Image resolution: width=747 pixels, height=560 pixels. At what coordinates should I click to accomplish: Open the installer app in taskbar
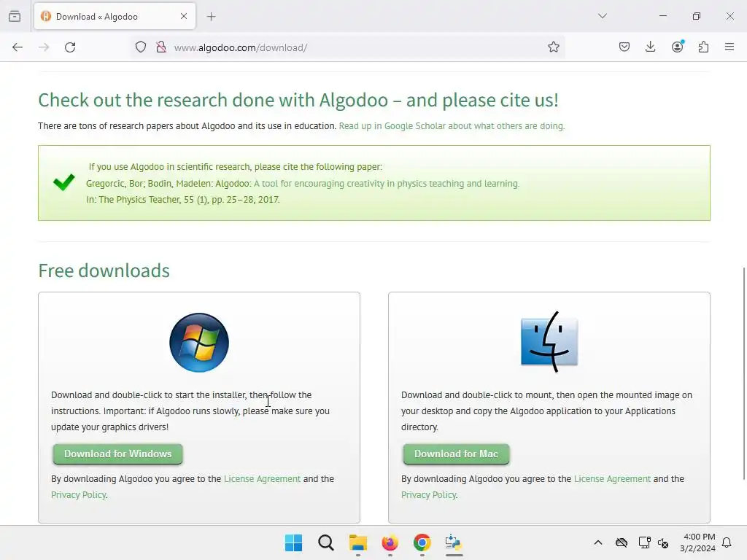[x=454, y=542]
